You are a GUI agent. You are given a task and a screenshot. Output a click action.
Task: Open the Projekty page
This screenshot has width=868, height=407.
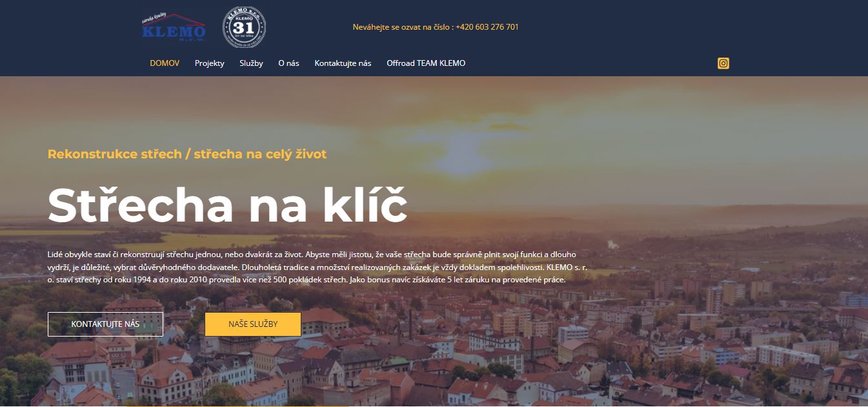210,63
